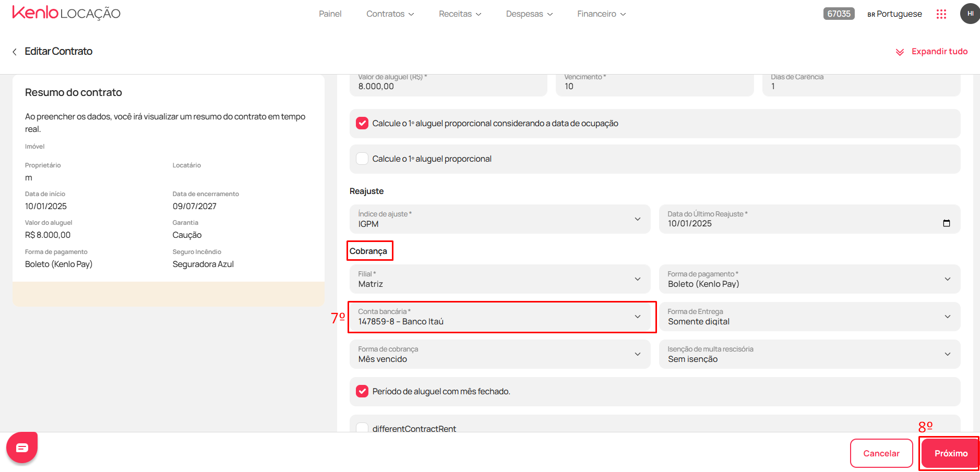This screenshot has height=472, width=980.
Task: Open the HI user avatar menu
Action: tap(970, 14)
